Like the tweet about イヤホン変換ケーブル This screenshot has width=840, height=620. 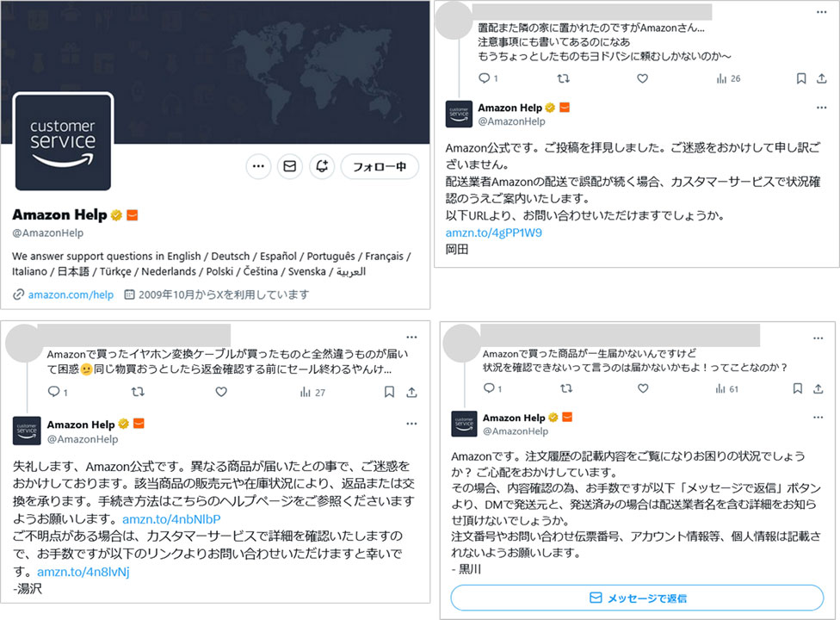(x=221, y=393)
